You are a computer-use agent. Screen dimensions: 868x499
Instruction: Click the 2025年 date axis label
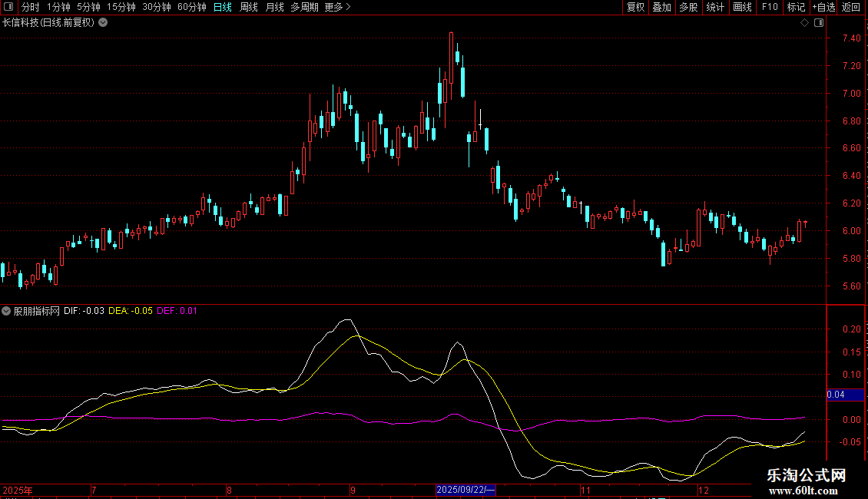pyautogui.click(x=18, y=490)
